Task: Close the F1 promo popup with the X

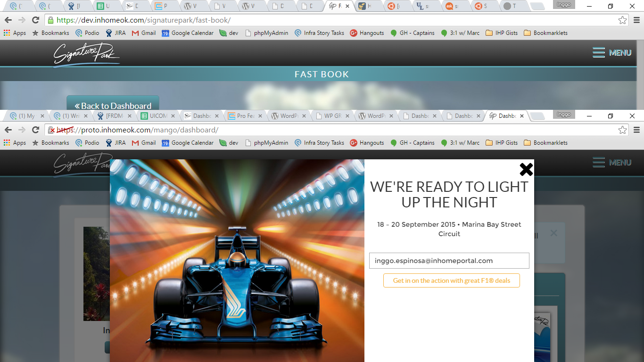Action: [x=526, y=169]
